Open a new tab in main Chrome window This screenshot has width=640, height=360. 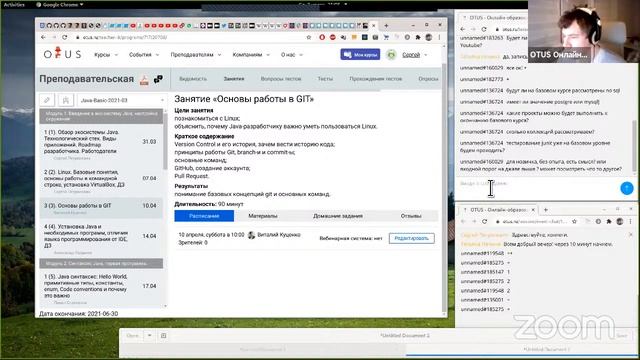386,26
